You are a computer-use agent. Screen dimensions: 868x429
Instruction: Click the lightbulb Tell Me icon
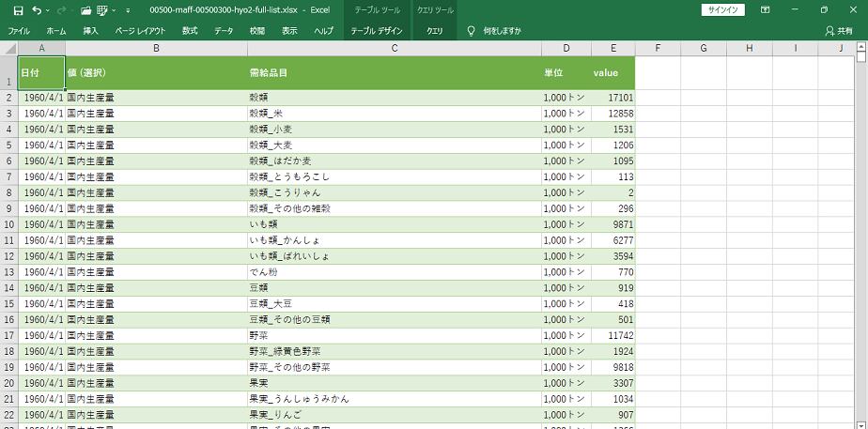[472, 31]
